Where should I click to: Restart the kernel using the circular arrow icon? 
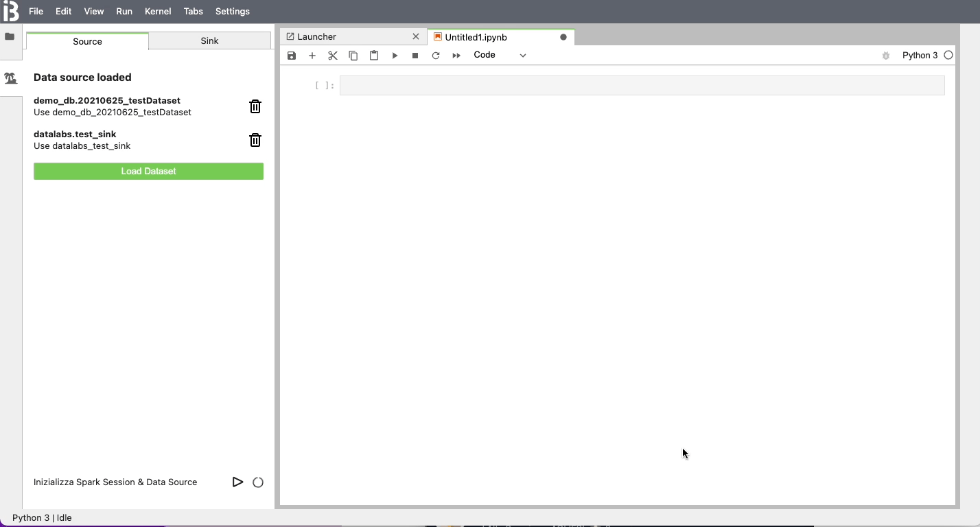coord(436,56)
